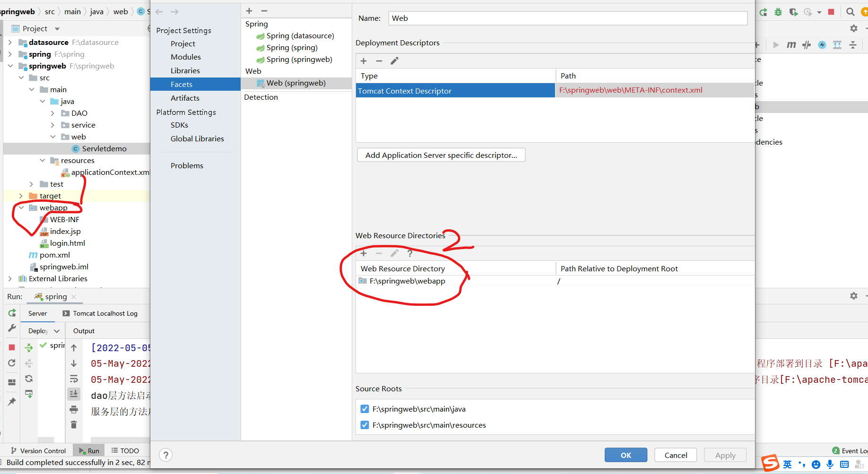This screenshot has width=868, height=474.
Task: Pin the Run tab
Action: [12, 401]
